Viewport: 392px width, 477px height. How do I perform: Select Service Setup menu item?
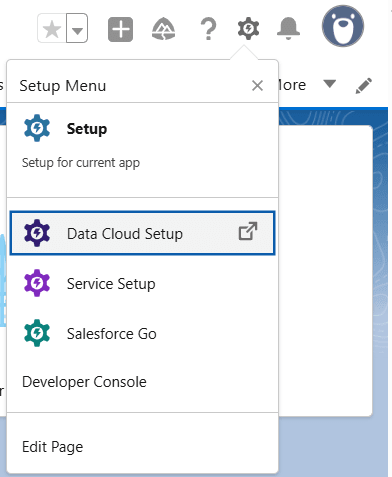pyautogui.click(x=142, y=283)
